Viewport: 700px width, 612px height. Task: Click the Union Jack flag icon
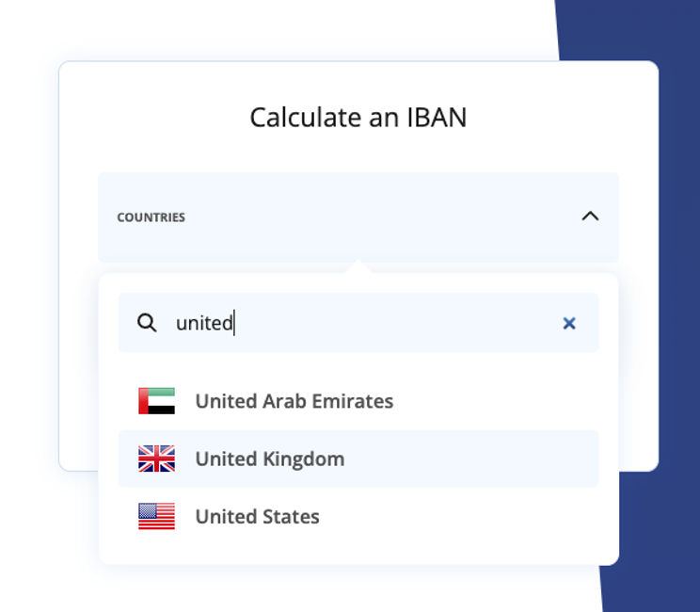(x=156, y=459)
